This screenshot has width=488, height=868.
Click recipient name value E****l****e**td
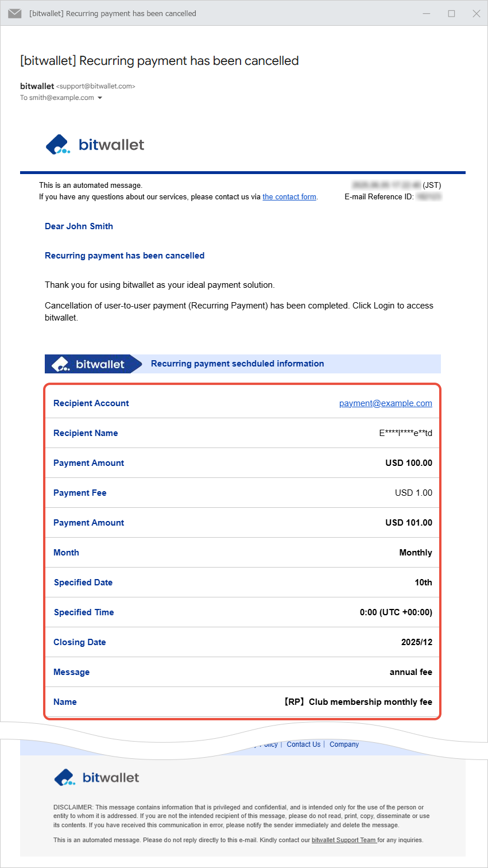point(405,433)
